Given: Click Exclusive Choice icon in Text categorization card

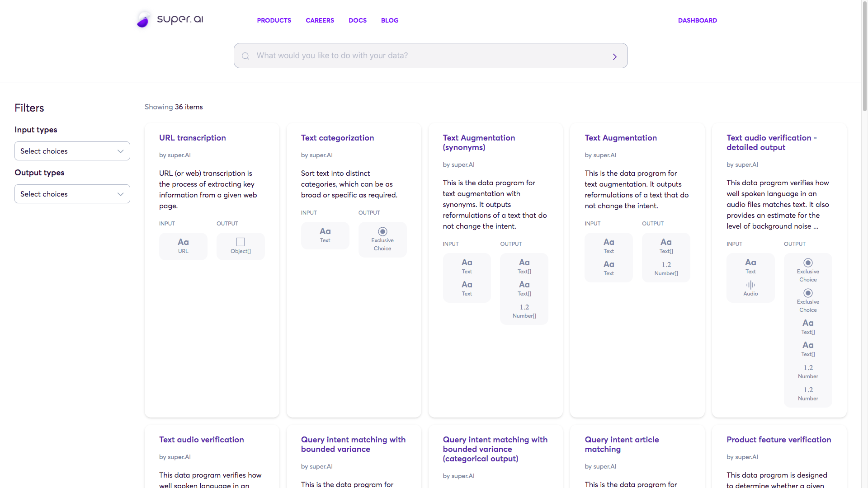Looking at the screenshot, I should pos(382,231).
